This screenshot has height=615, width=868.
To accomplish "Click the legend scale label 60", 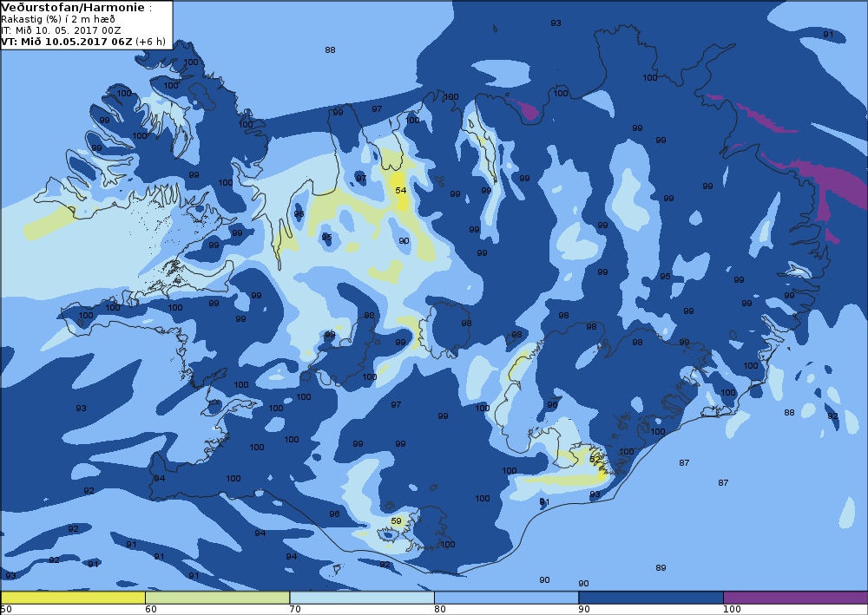I will [x=150, y=610].
